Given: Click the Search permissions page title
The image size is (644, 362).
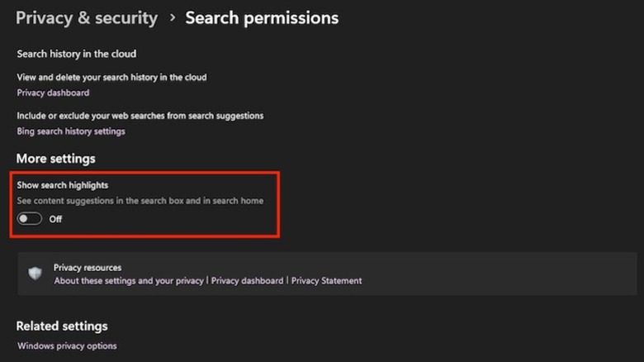Looking at the screenshot, I should click(x=262, y=17).
